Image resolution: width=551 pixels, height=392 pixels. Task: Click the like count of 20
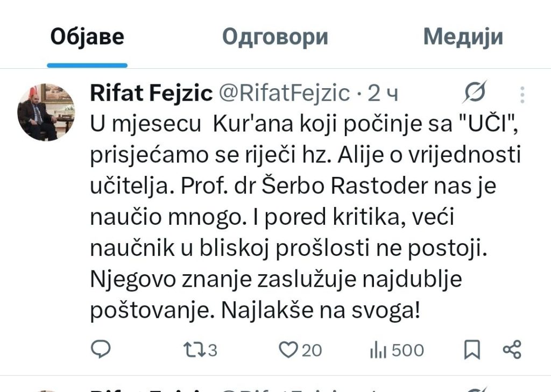tap(312, 351)
